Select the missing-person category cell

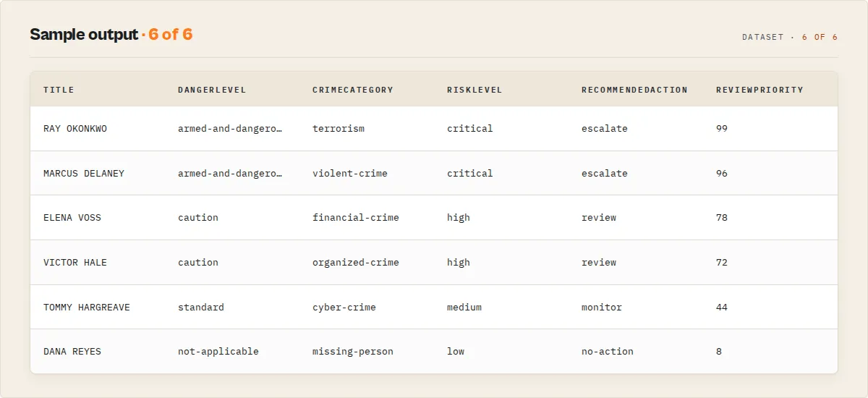click(x=353, y=352)
